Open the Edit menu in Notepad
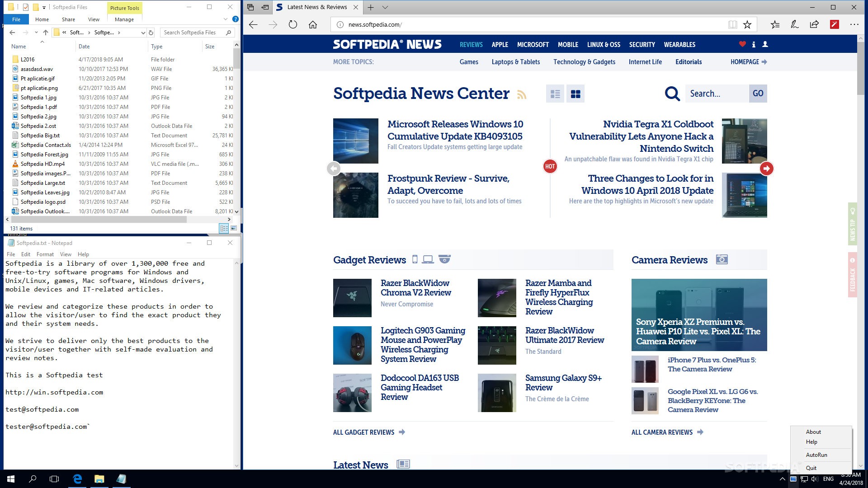 coord(26,254)
